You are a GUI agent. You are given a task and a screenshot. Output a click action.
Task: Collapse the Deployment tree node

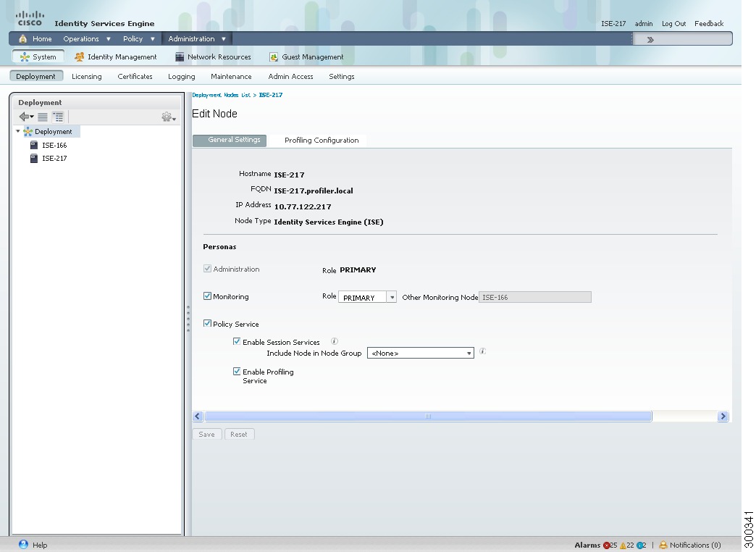18,131
